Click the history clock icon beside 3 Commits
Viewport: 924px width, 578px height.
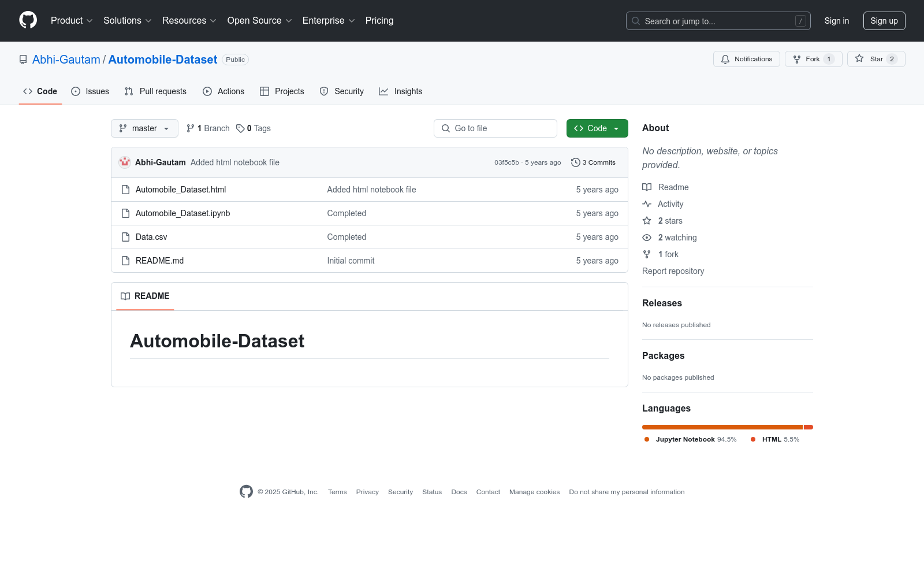pos(575,162)
